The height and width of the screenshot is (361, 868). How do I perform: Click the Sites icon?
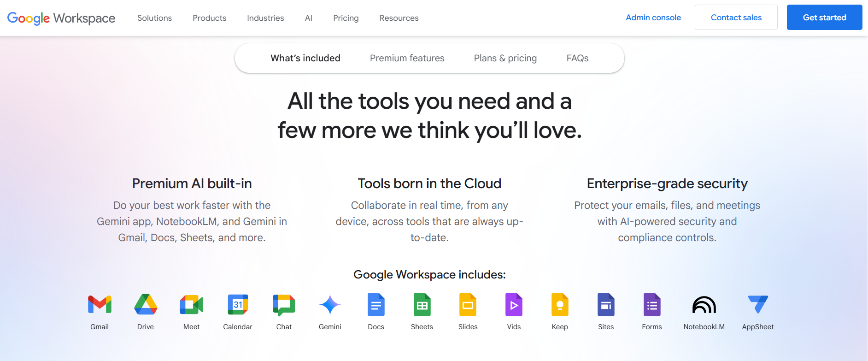(x=606, y=305)
